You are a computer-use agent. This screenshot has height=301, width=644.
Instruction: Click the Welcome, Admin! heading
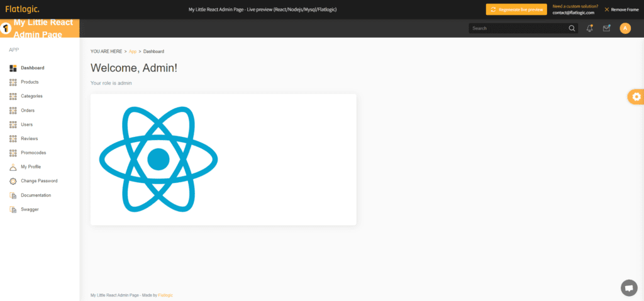coord(134,68)
